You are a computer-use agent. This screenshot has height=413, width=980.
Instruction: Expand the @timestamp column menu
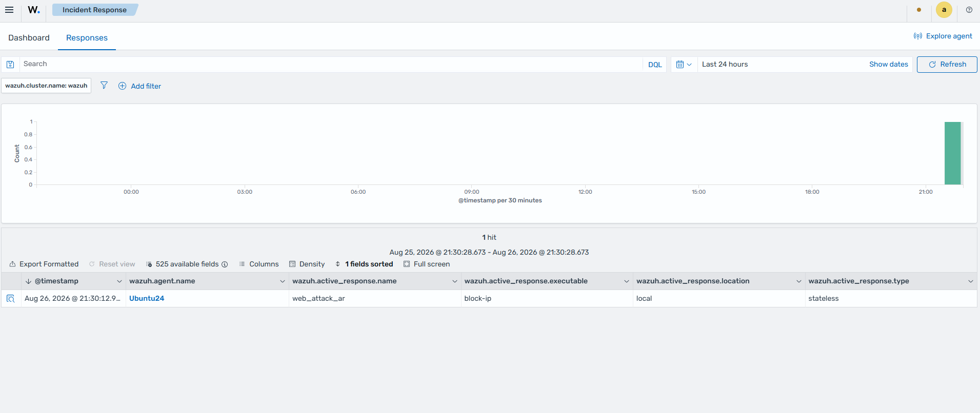point(119,281)
